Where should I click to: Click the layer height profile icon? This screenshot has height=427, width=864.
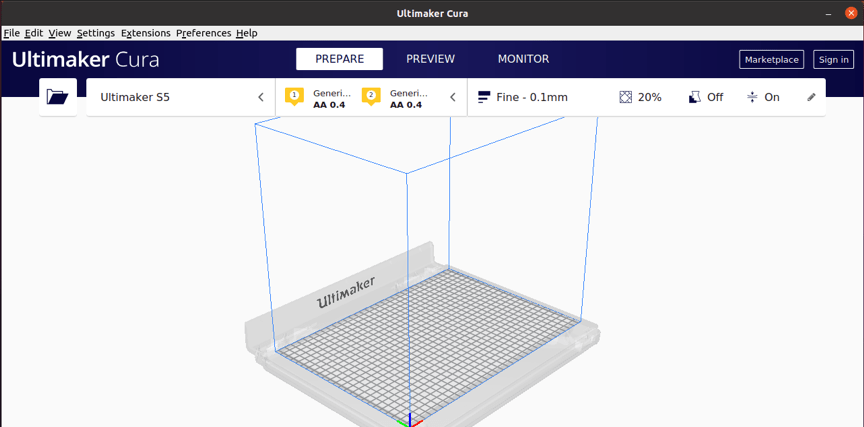pyautogui.click(x=484, y=98)
